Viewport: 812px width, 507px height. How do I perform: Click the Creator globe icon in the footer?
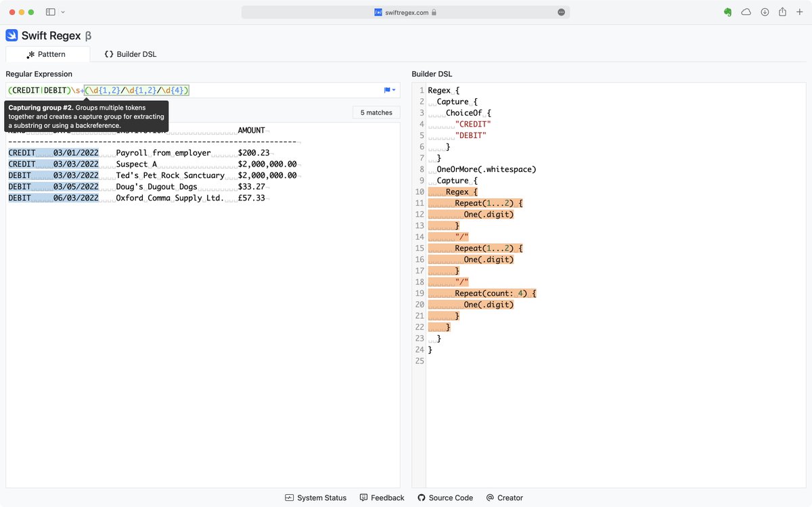489,498
